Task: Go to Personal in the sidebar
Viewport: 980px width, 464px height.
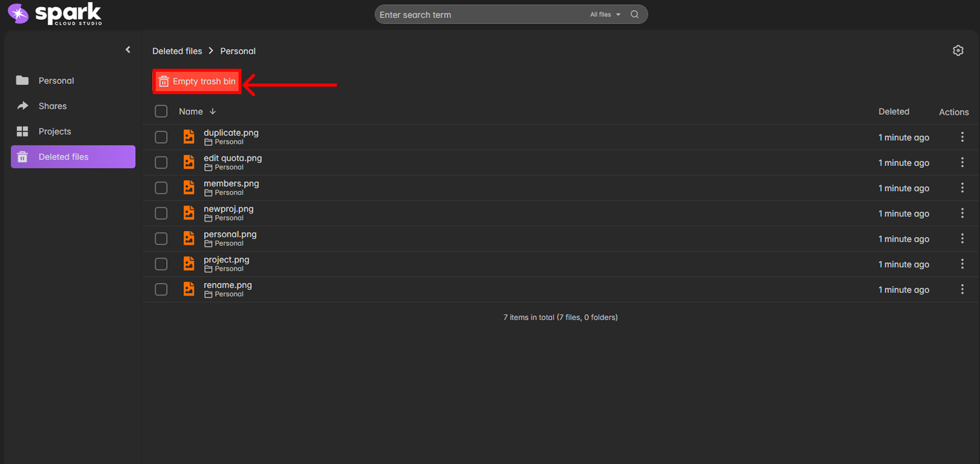Action: click(x=56, y=81)
